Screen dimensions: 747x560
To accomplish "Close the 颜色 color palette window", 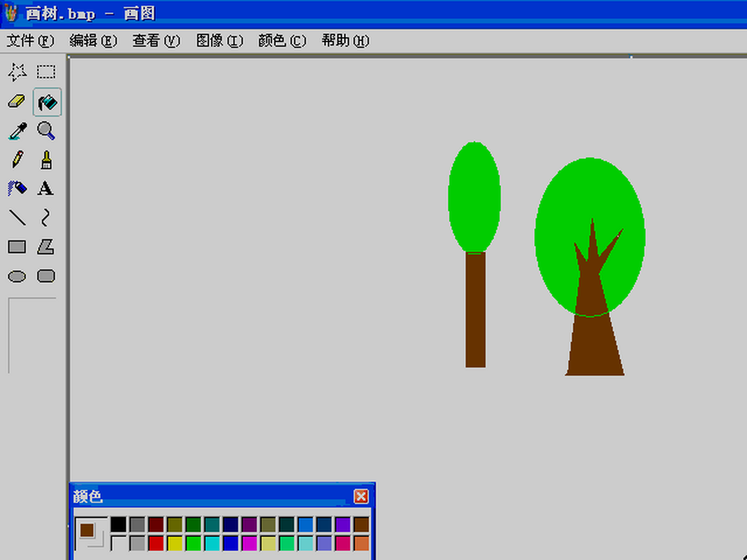I will click(x=361, y=497).
